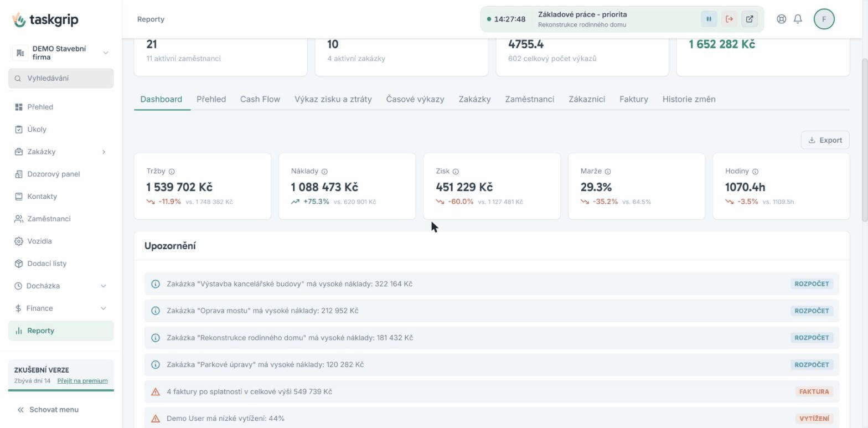Open the Zakázky report tab
The width and height of the screenshot is (868, 428).
474,99
